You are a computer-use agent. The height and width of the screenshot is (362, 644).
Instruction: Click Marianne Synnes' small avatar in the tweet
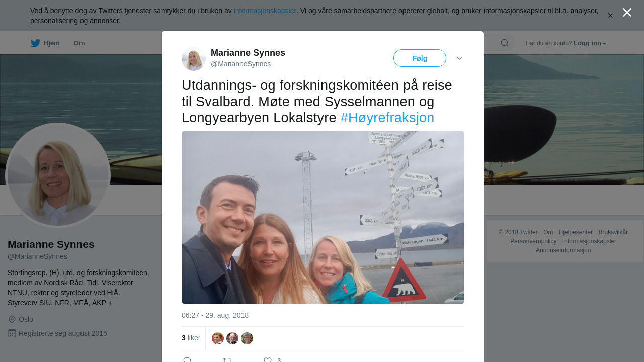[x=194, y=59]
